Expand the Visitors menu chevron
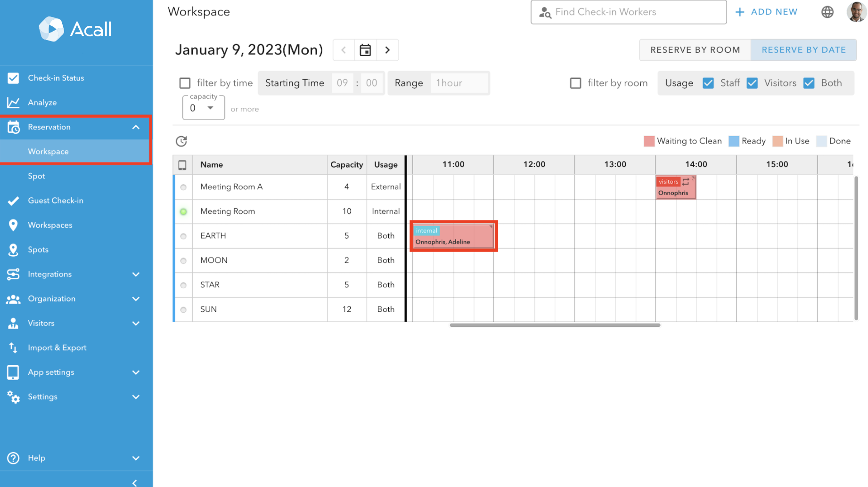This screenshot has width=868, height=487. (x=136, y=323)
